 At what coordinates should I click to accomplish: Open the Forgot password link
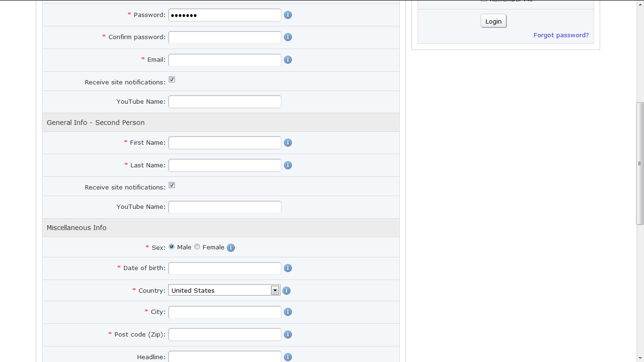pos(561,35)
